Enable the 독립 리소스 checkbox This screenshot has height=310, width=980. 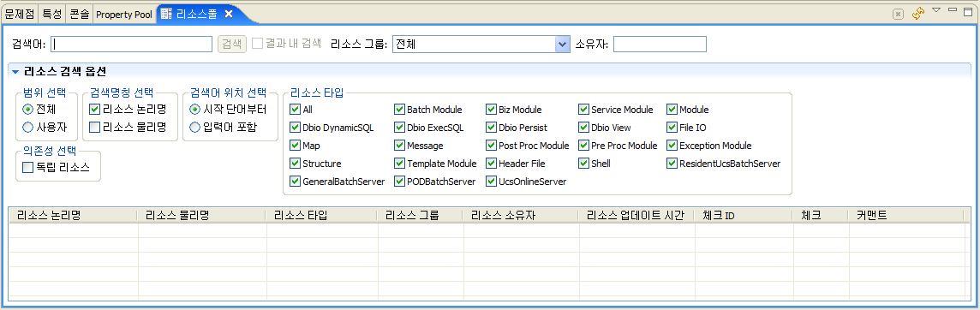point(27,168)
